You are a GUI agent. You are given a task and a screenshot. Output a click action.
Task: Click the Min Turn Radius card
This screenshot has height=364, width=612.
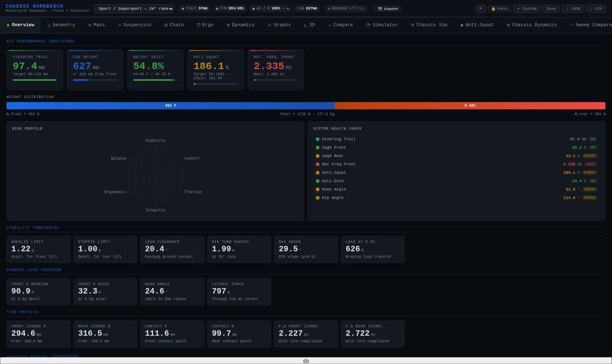[239, 250]
